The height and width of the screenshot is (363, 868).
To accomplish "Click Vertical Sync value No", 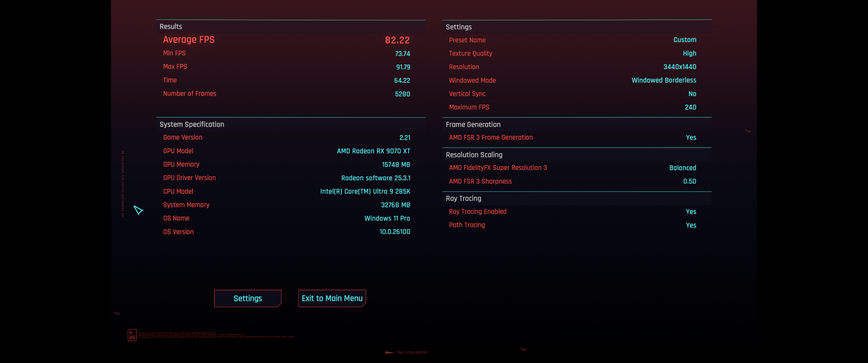I will pos(692,94).
